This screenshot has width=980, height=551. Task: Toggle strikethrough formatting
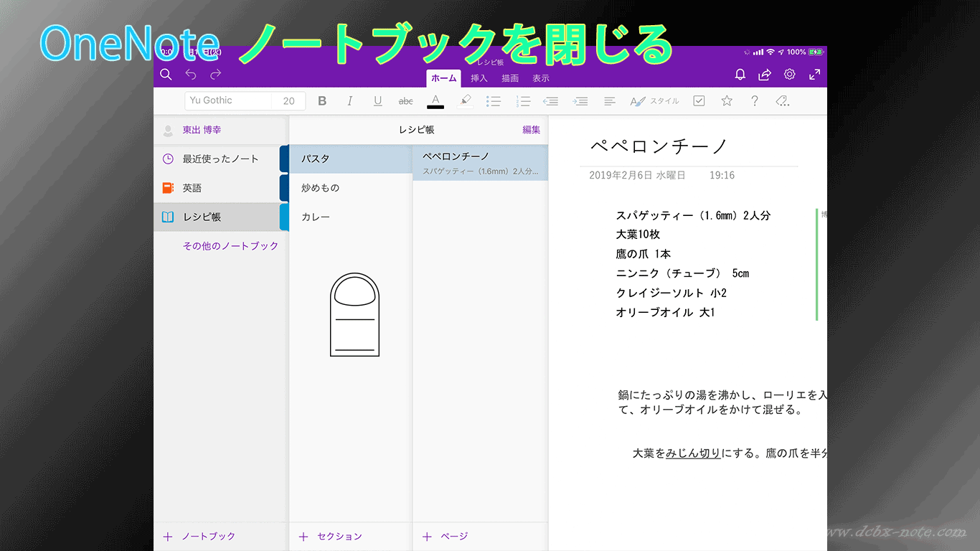[406, 101]
